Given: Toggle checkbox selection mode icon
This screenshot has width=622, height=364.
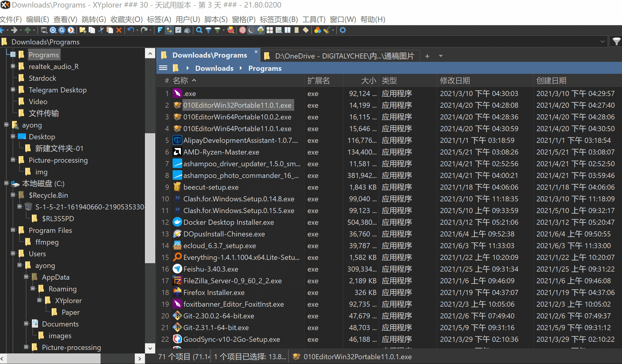Looking at the screenshot, I should pos(178,30).
